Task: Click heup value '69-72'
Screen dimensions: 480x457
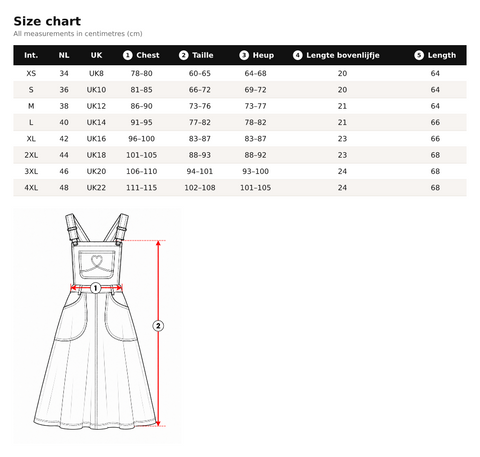Action: tap(255, 90)
